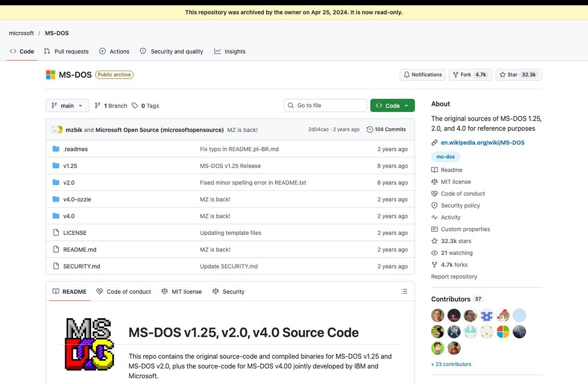Open the Code tab
588x384 pixels.
(22, 51)
